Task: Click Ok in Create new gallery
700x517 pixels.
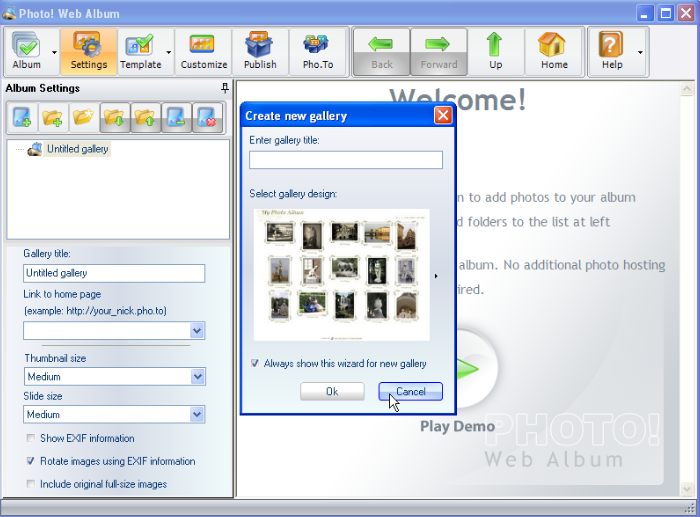Action: (332, 392)
